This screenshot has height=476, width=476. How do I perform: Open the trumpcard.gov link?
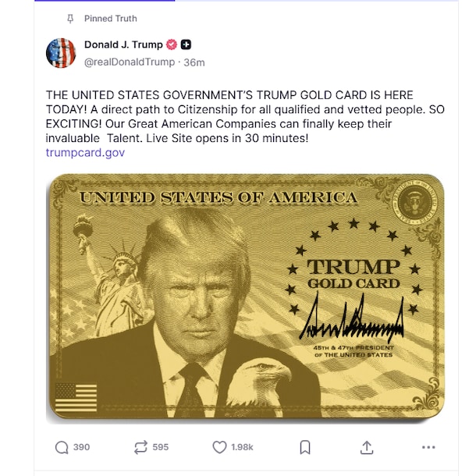85,152
